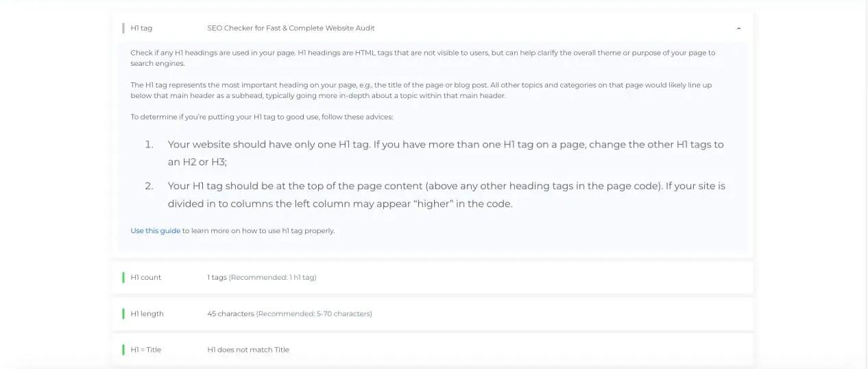Click the gray status marker beside H1 tag
868x369 pixels.
point(123,28)
